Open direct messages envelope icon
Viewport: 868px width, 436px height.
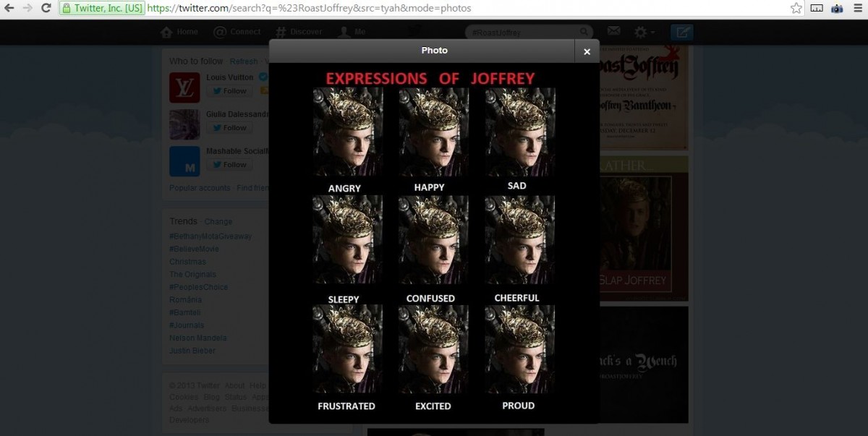(x=613, y=32)
